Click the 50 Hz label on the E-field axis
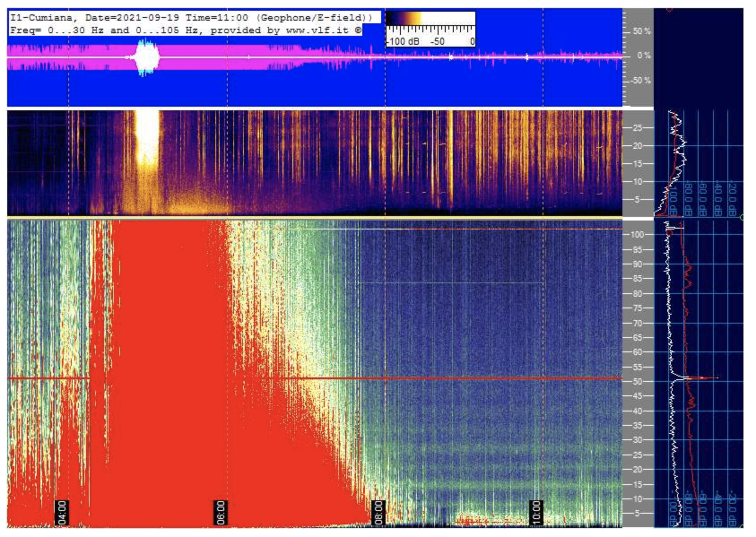Viewport: 756px width, 537px height. coord(637,381)
